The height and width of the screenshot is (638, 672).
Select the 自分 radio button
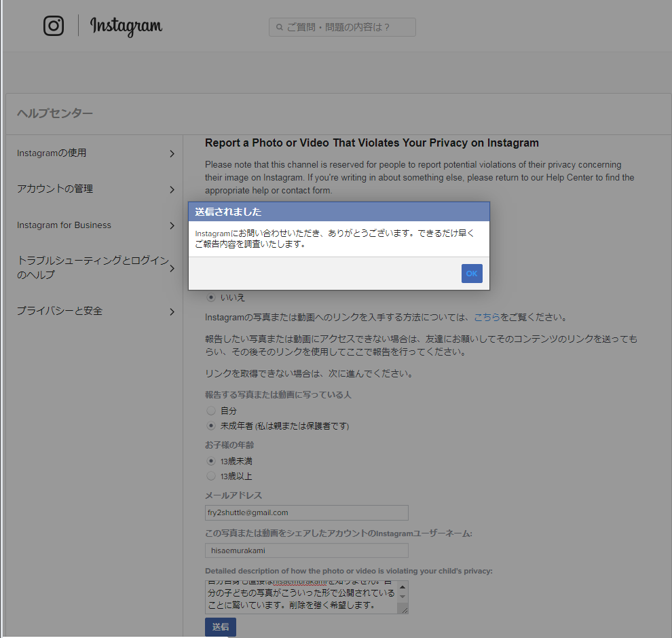click(211, 411)
